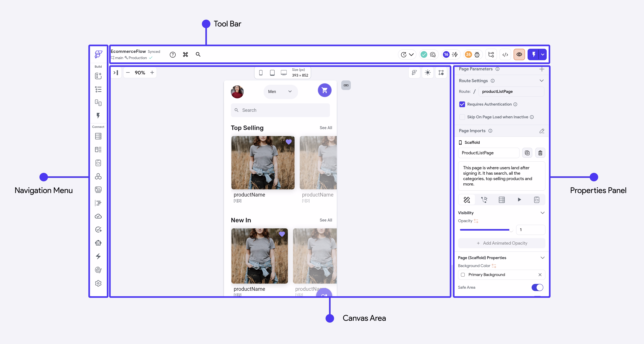Open the comments chat bubble icon
Image resolution: width=644 pixels, height=344 pixels.
coord(433,55)
